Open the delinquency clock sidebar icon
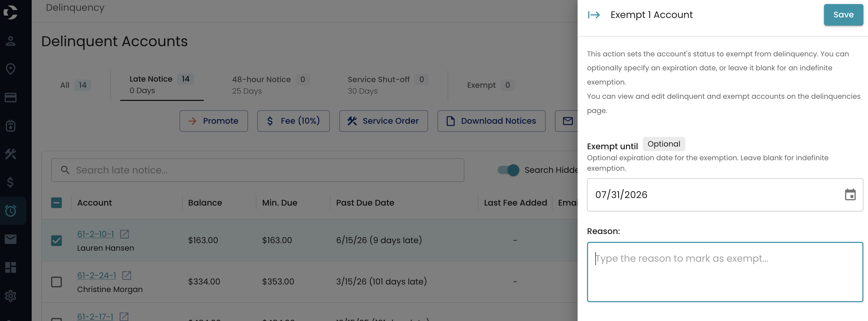 pyautogui.click(x=10, y=210)
